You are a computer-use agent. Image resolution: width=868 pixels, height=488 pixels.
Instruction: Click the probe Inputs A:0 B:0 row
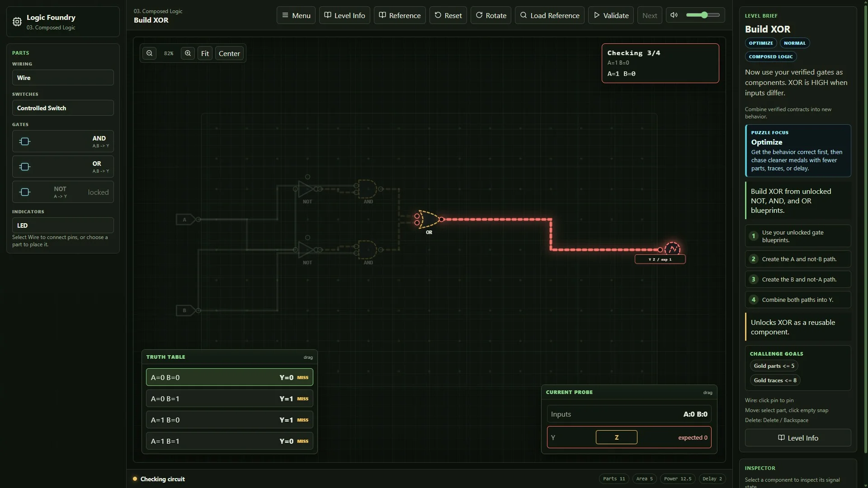pyautogui.click(x=629, y=414)
